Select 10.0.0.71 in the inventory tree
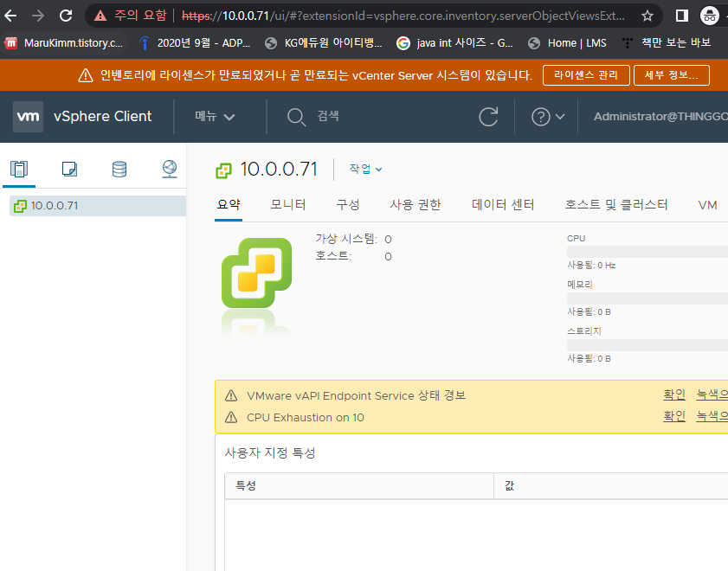 (x=98, y=206)
